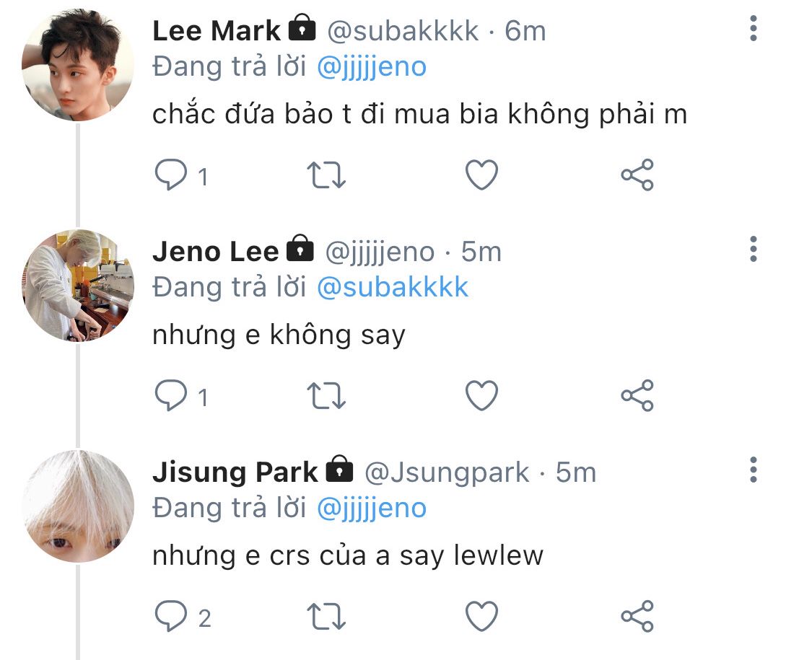Open Jisung Park's display name

235,472
